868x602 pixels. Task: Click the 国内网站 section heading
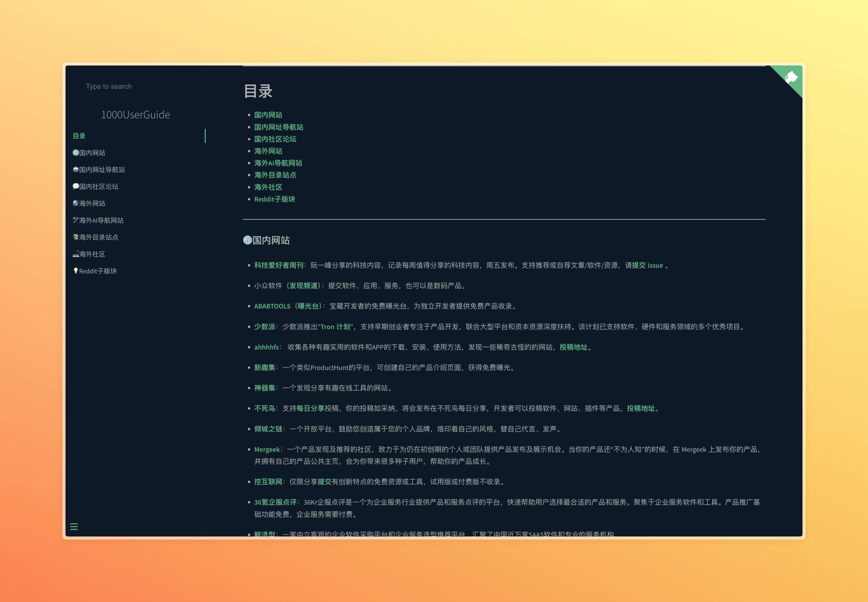pyautogui.click(x=266, y=240)
